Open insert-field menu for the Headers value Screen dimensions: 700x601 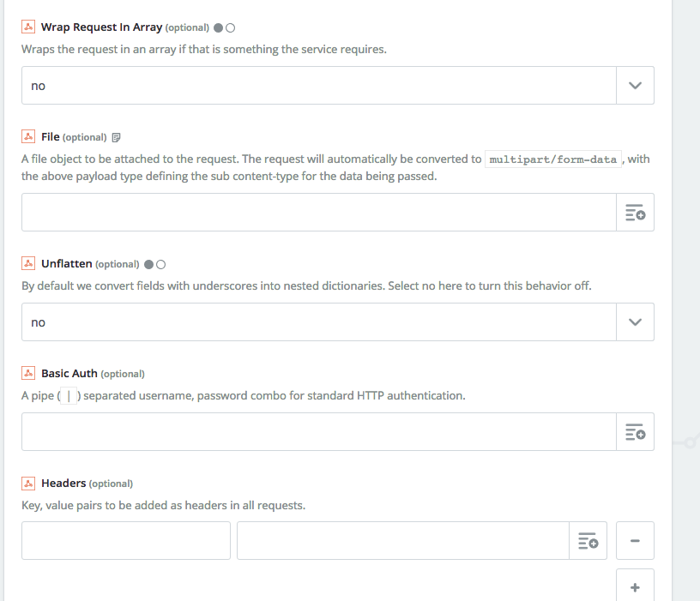tap(588, 541)
